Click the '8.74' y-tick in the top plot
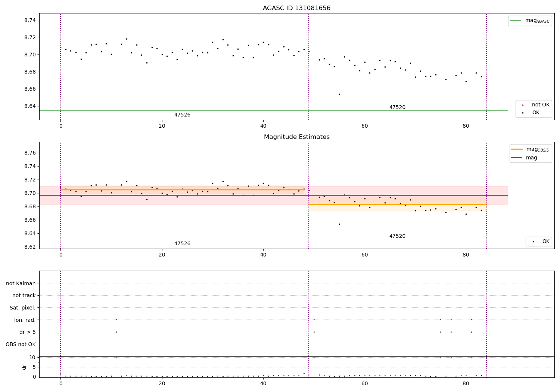Image resolution: width=560 pixels, height=392 pixels. [x=30, y=20]
